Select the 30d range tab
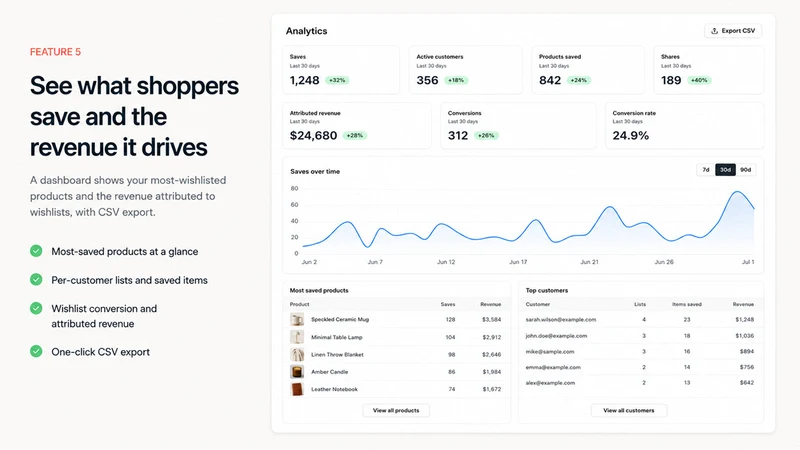 pos(725,170)
